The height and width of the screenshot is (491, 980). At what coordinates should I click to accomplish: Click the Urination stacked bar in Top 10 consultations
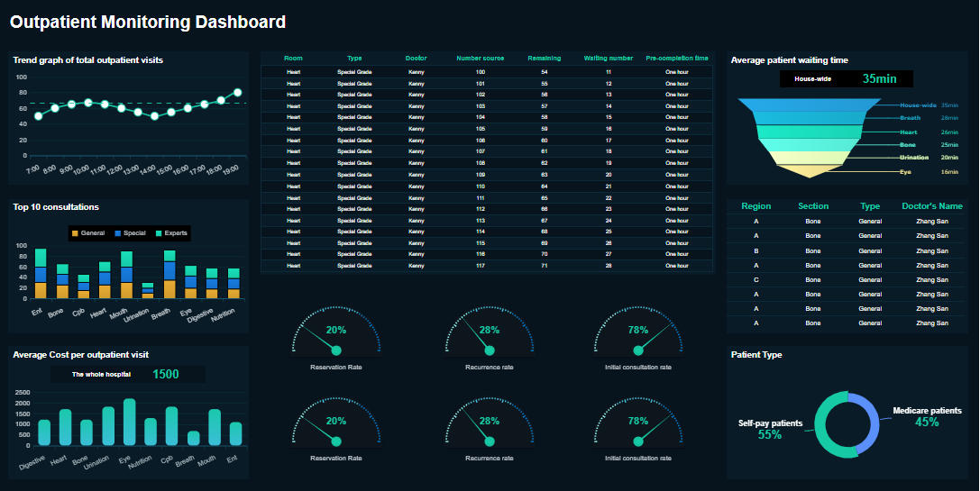pos(148,290)
